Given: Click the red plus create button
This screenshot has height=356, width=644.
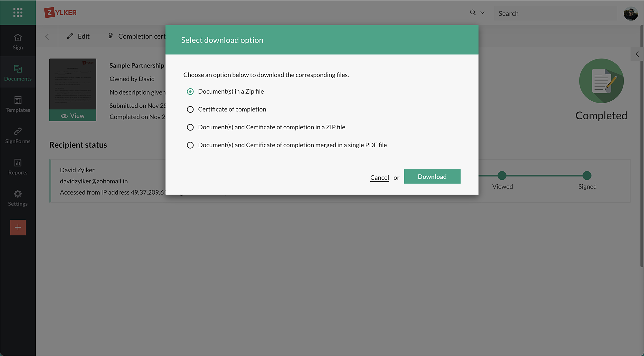Looking at the screenshot, I should [18, 227].
